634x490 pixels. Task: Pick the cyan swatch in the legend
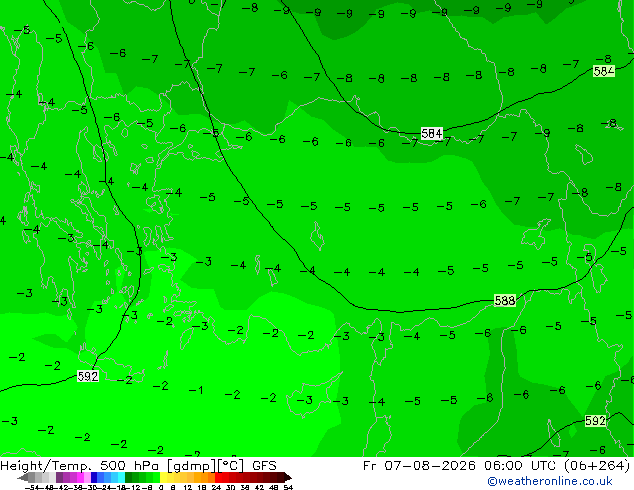[121, 477]
